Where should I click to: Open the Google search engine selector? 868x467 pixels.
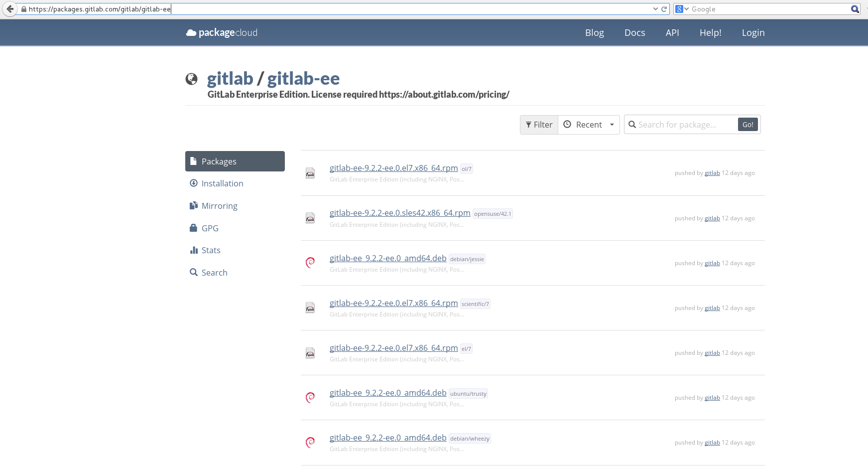coord(682,9)
